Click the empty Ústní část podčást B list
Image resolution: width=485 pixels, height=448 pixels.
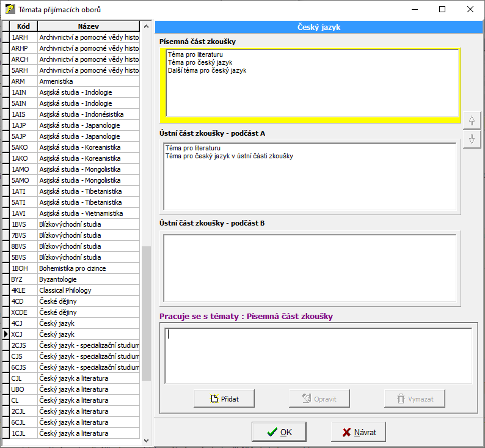[x=310, y=268]
